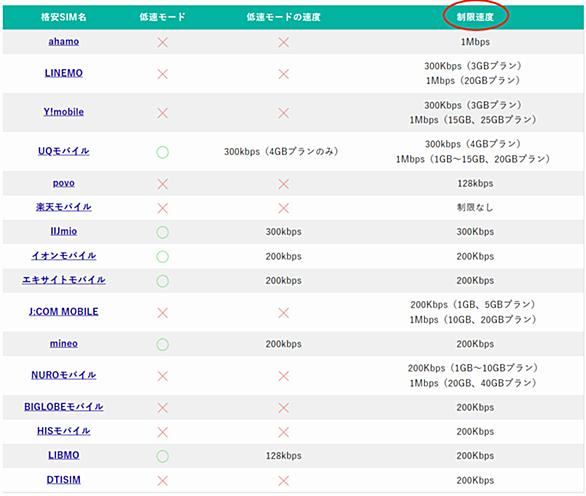This screenshot has height=496, width=586.
Task: Click the low-speed mode cross icon for DTISIM
Action: pos(162,481)
